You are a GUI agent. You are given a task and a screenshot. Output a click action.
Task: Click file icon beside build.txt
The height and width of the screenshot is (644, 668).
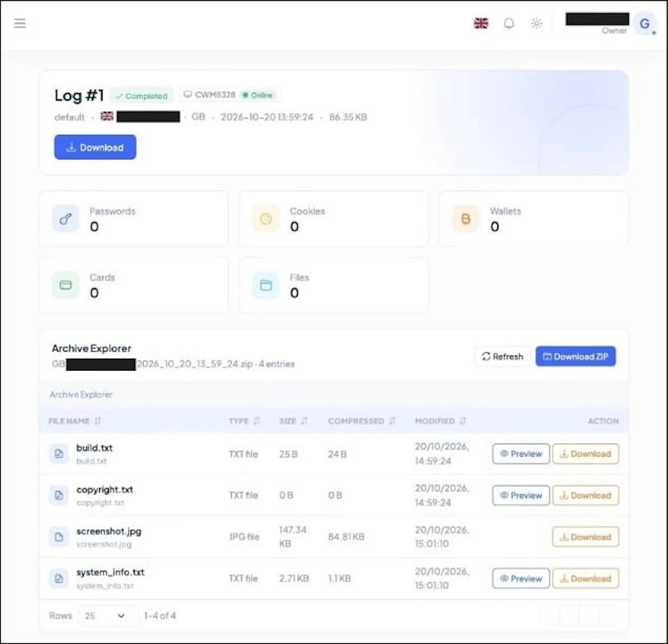[59, 454]
